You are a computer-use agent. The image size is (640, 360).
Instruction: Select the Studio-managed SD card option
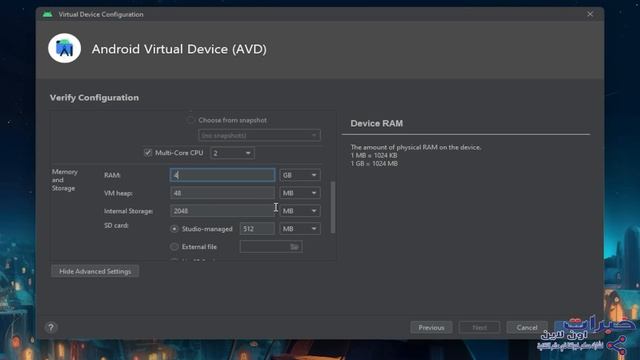click(x=174, y=229)
